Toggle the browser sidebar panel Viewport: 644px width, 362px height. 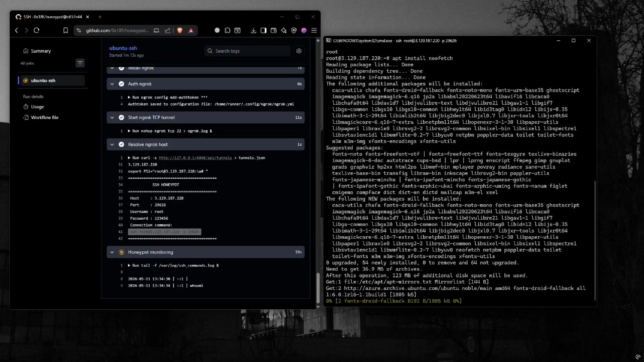(264, 31)
